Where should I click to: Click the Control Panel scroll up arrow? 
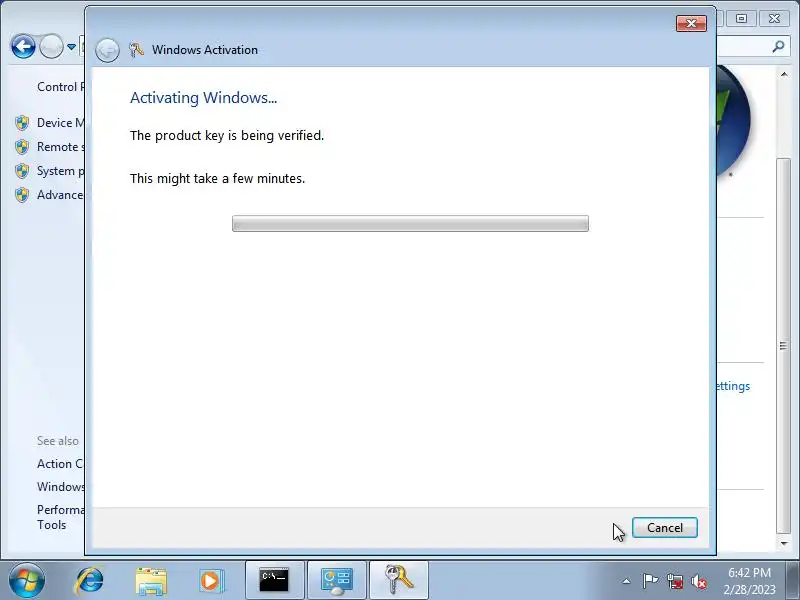click(784, 74)
